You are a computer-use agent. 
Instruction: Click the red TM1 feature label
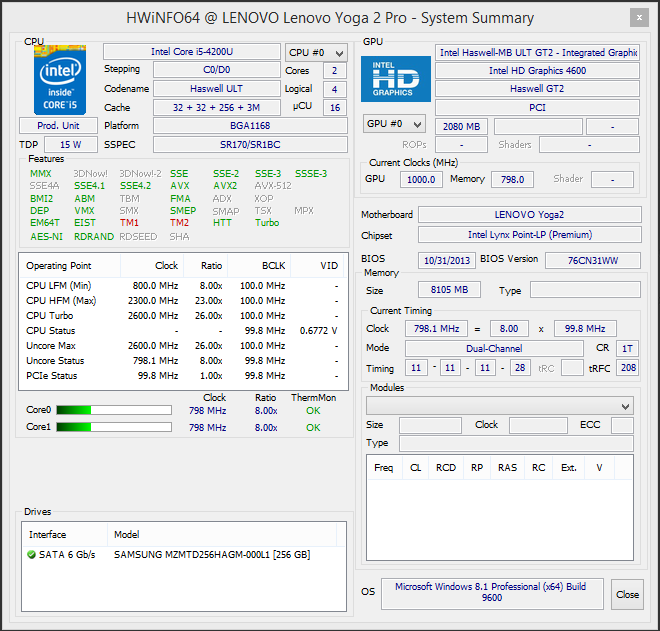129,222
